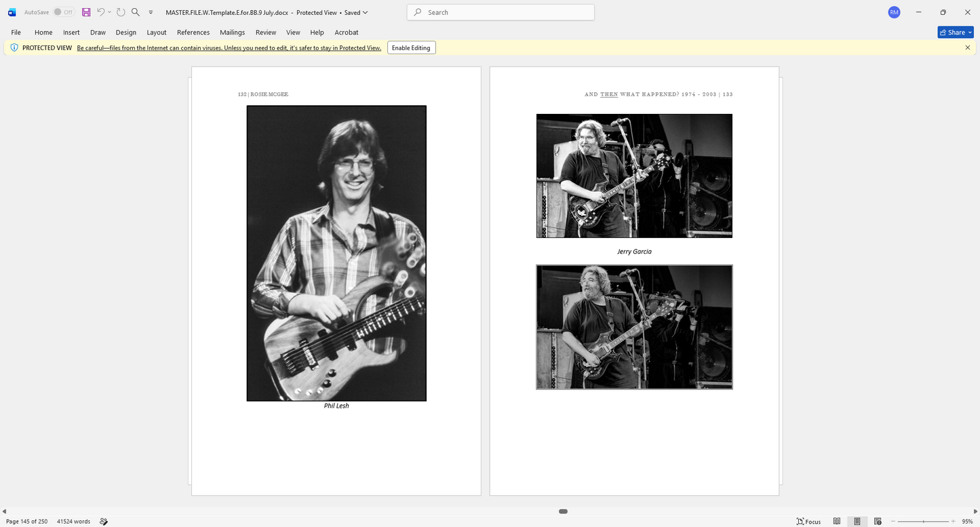Click the horizontal scrollbar thumb
Viewport: 980px width, 527px height.
[563, 511]
